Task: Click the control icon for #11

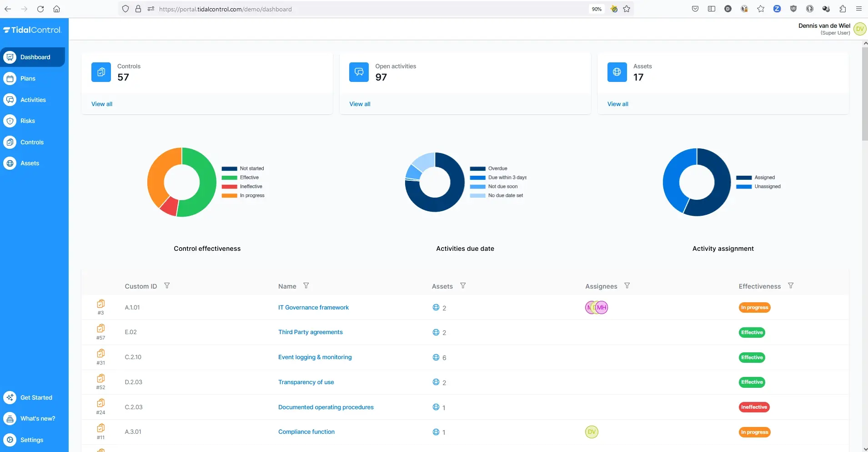Action: [x=101, y=428]
